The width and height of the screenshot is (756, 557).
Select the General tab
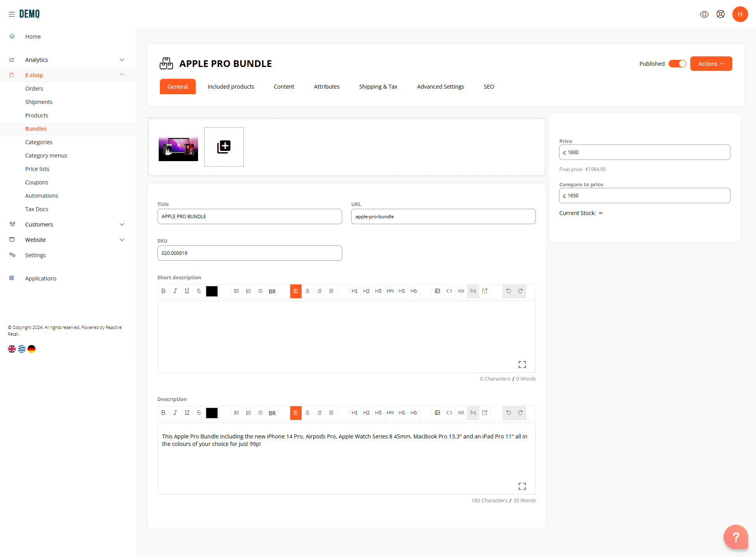point(178,87)
